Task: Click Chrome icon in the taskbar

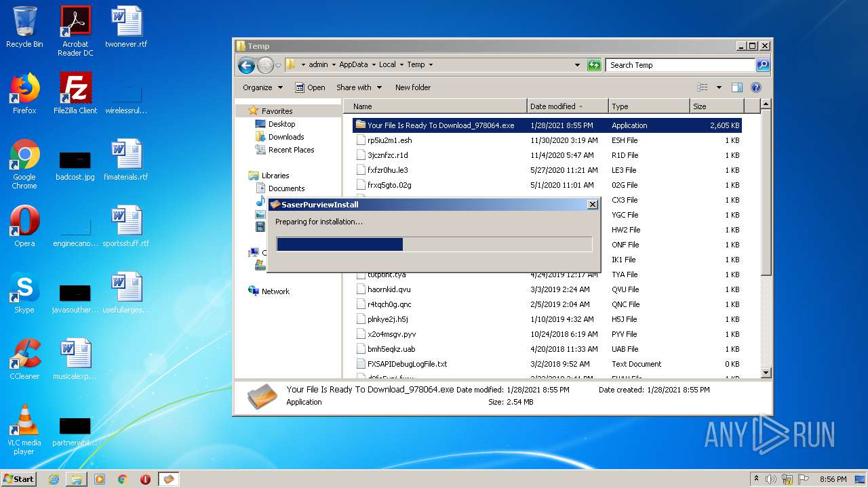Action: pos(123,479)
